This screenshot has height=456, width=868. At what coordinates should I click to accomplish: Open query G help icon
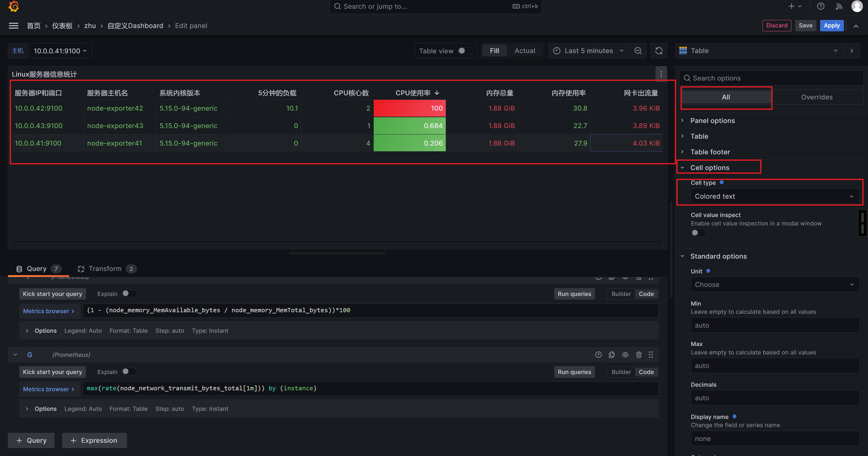[x=599, y=354]
